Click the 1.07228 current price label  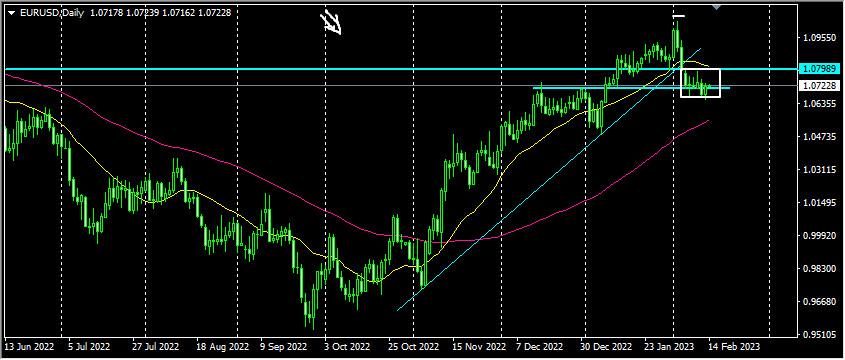(819, 86)
